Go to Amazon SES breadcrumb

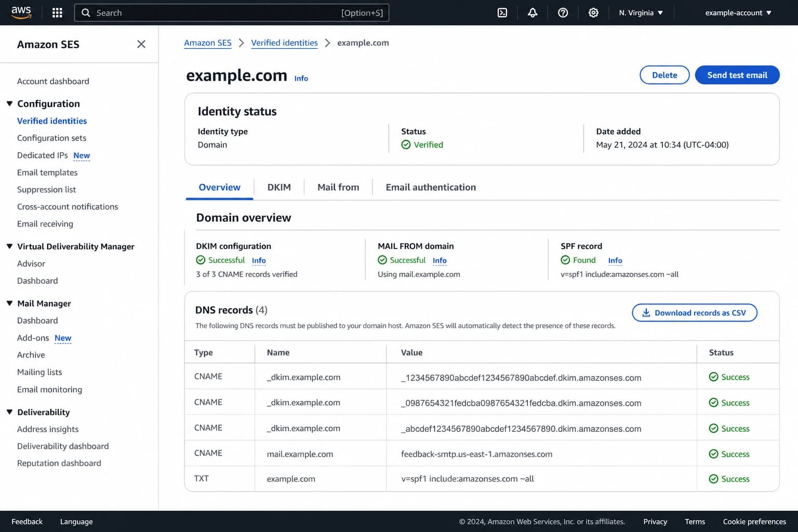(208, 43)
